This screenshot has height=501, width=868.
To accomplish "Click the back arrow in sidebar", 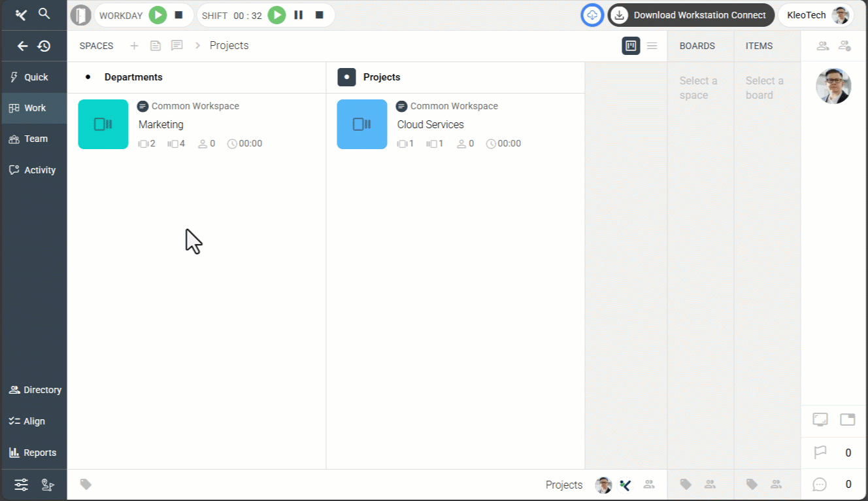I will click(x=22, y=46).
